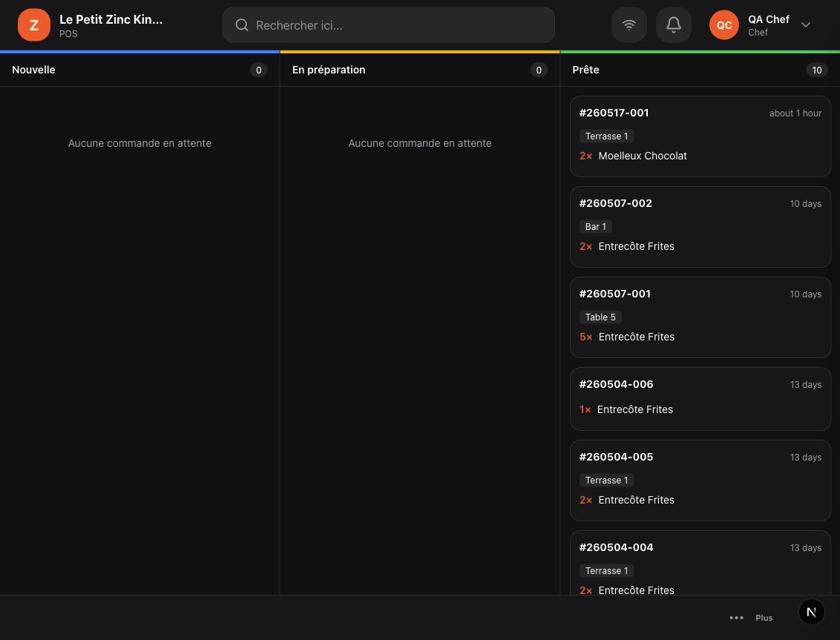Open order #260517-001 card
This screenshot has height=640, width=840.
(x=700, y=136)
